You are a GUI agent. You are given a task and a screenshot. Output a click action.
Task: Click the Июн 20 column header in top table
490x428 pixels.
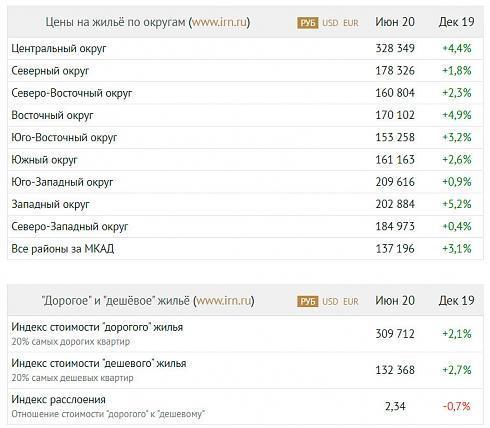click(395, 22)
